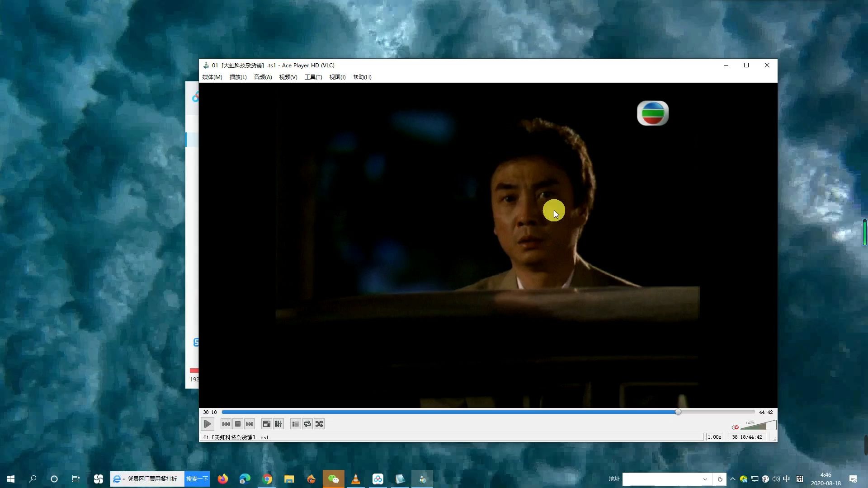
Task: Click the volume level slider
Action: tap(759, 425)
